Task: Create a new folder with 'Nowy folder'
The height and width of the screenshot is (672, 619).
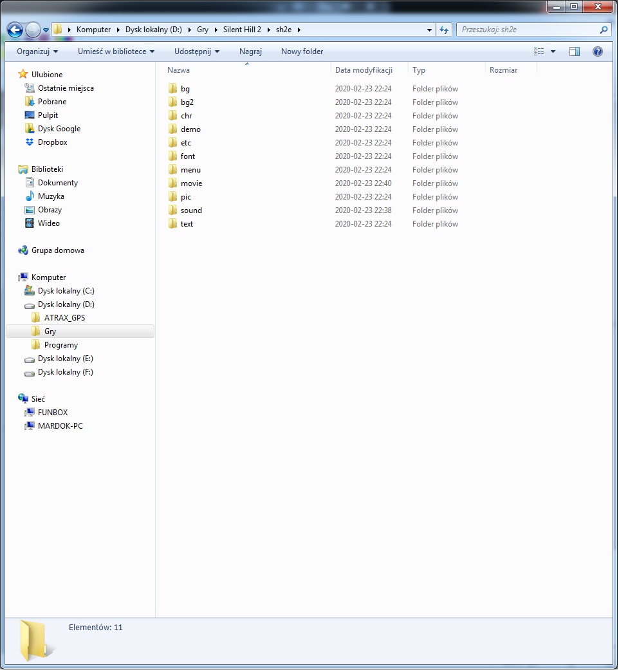Action: click(302, 51)
